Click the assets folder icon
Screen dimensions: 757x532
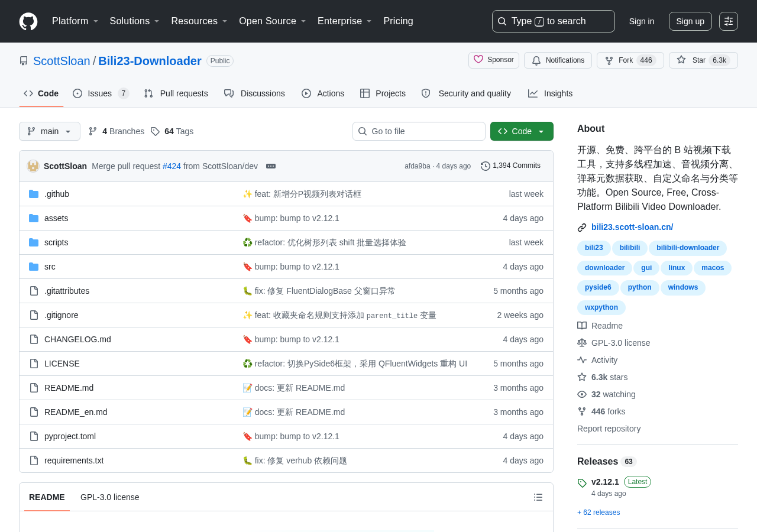(34, 218)
